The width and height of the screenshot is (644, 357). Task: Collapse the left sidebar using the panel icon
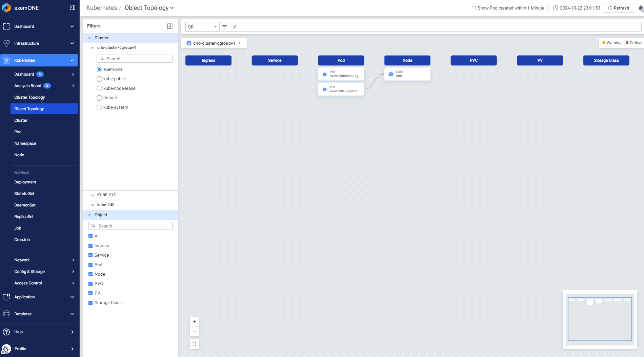click(x=72, y=7)
